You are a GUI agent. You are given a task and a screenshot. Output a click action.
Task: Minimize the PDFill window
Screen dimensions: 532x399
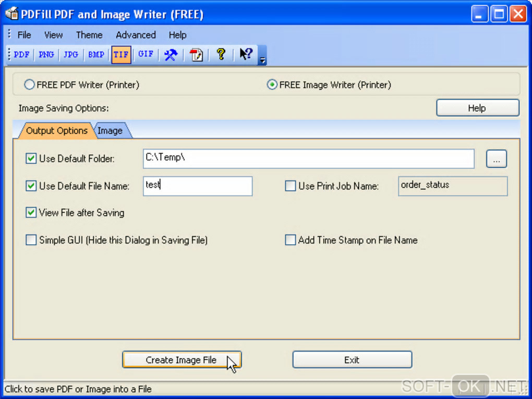(479, 14)
